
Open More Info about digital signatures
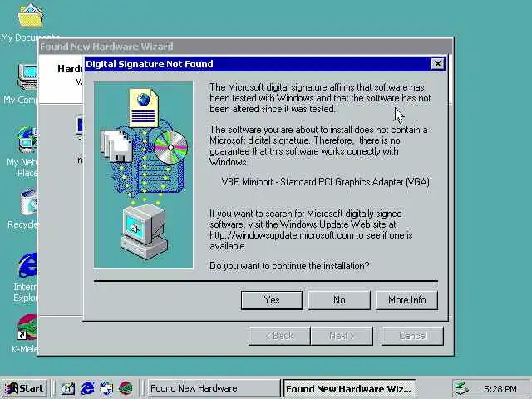click(x=406, y=300)
